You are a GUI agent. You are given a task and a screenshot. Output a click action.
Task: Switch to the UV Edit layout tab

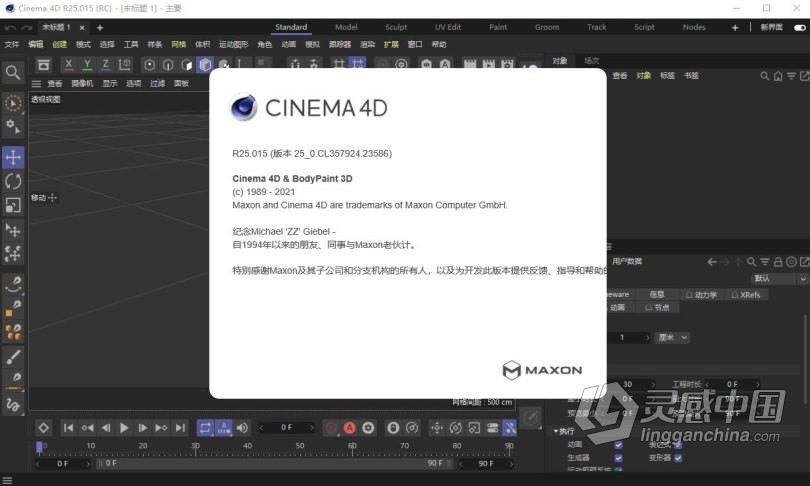448,27
